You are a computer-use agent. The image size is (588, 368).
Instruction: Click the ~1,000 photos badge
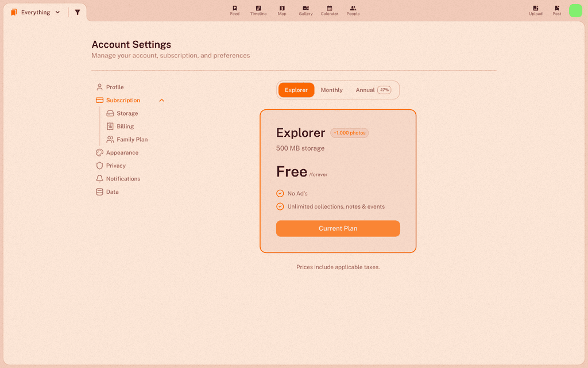350,133
